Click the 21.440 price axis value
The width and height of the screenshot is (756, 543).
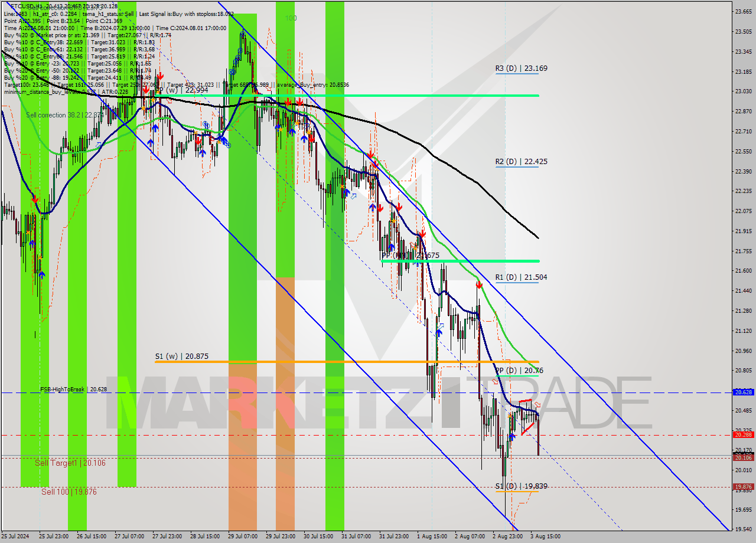(743, 290)
